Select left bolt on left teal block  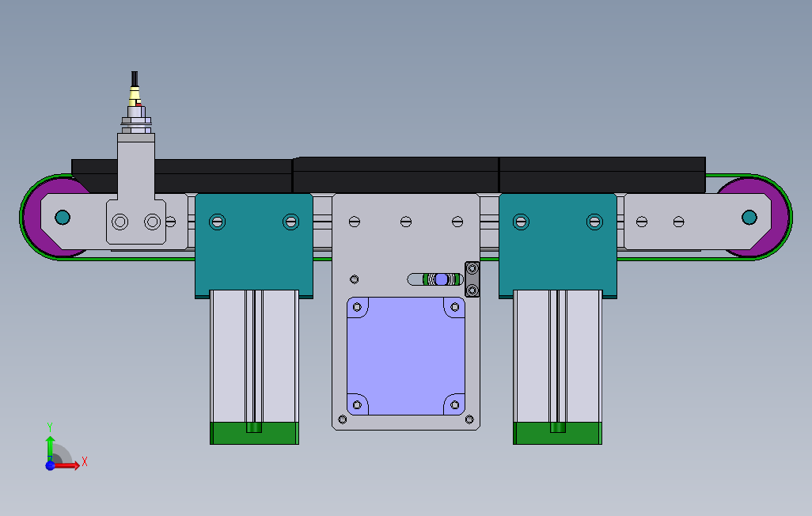point(218,222)
